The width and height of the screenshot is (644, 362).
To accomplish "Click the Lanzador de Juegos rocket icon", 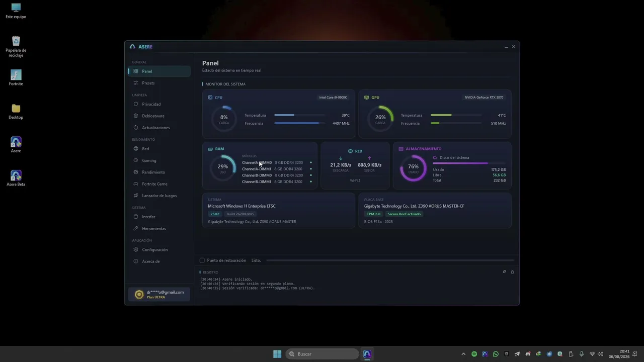I will click(x=136, y=196).
